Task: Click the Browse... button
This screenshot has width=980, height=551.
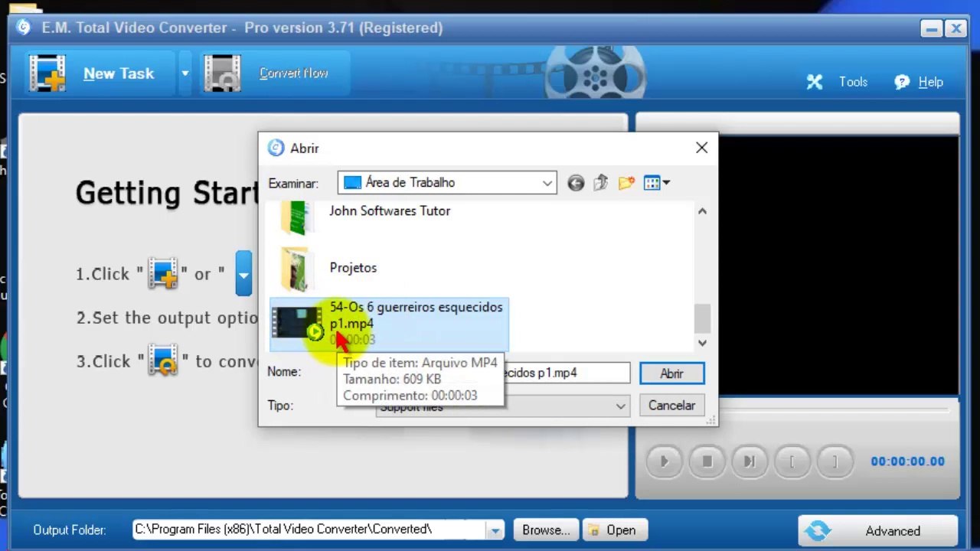Action: point(546,530)
